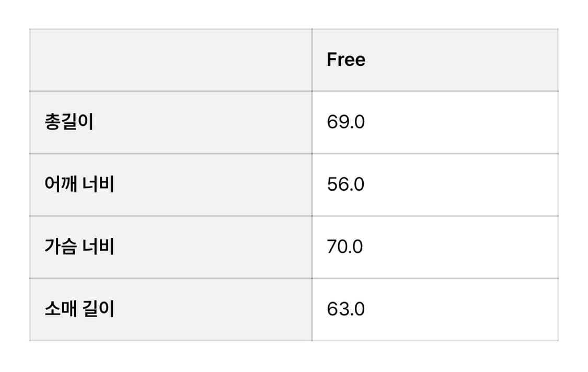Image resolution: width=588 pixels, height=372 pixels.
Task: Click the 56.0 shoulder width value
Action: (345, 184)
